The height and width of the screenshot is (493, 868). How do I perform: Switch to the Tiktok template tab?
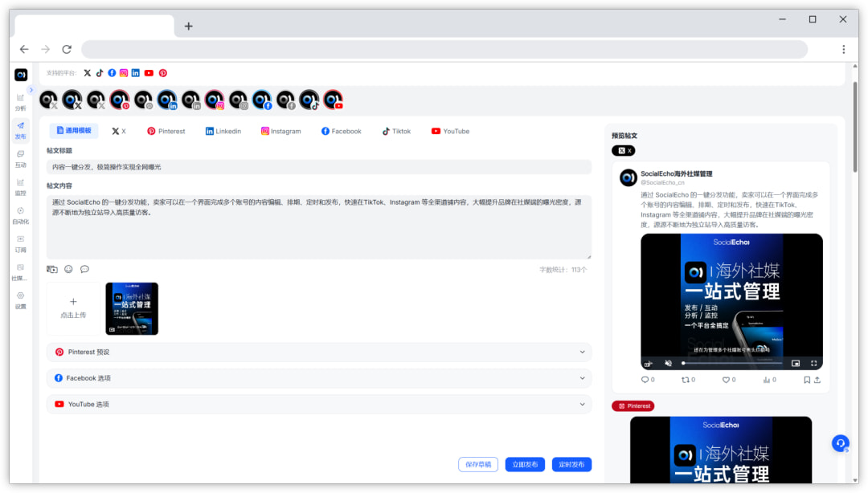(396, 131)
